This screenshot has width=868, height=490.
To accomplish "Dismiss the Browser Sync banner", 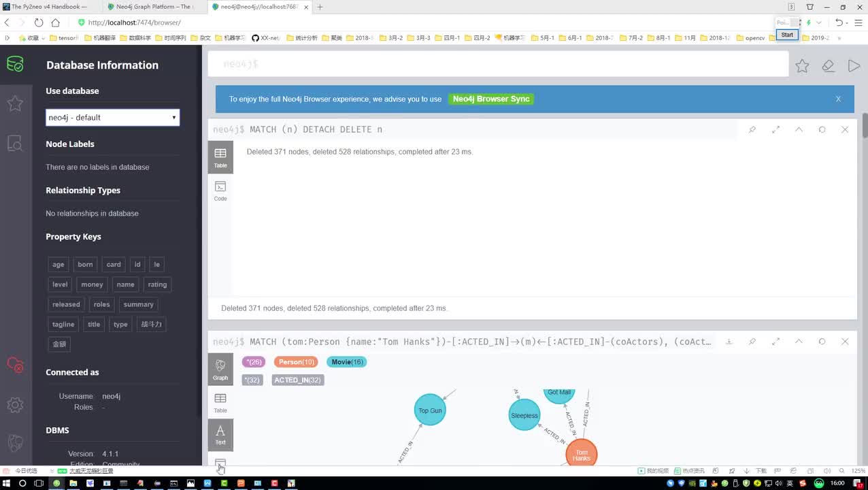I will coord(838,99).
